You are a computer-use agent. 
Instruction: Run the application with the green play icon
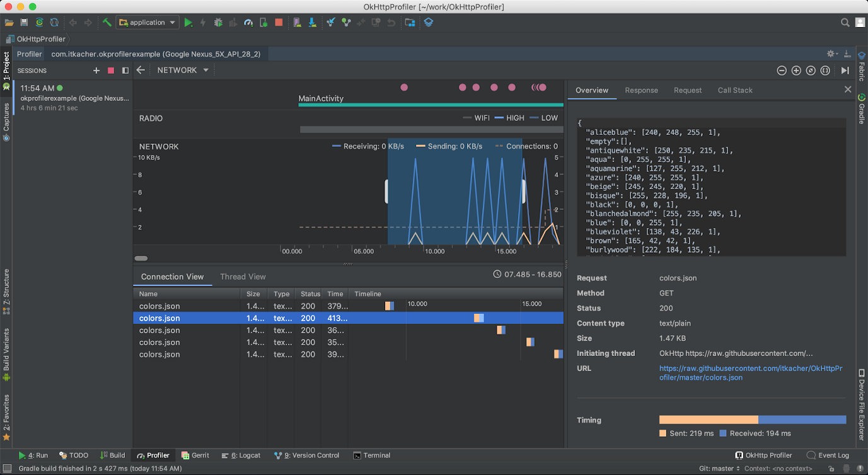[x=188, y=23]
